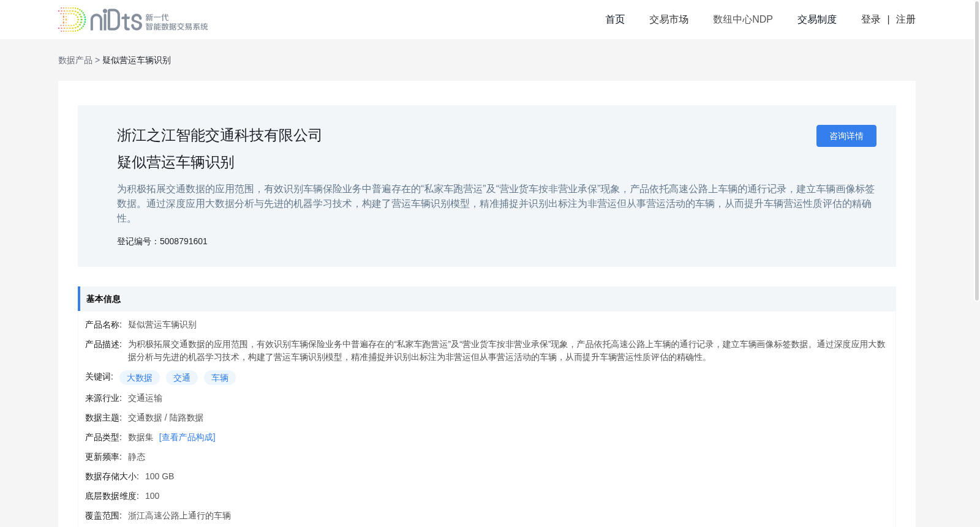Open the 查看产品构成 link
This screenshot has width=980, height=527.
pyautogui.click(x=187, y=437)
